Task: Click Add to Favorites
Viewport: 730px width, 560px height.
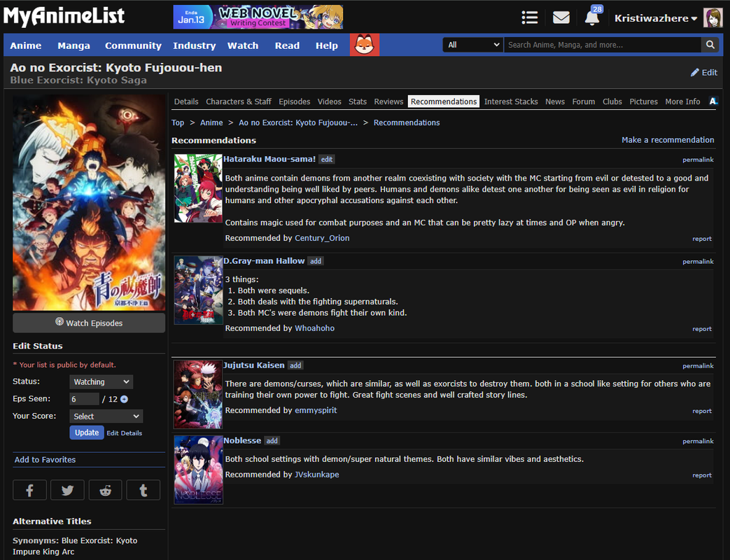Action: (45, 459)
